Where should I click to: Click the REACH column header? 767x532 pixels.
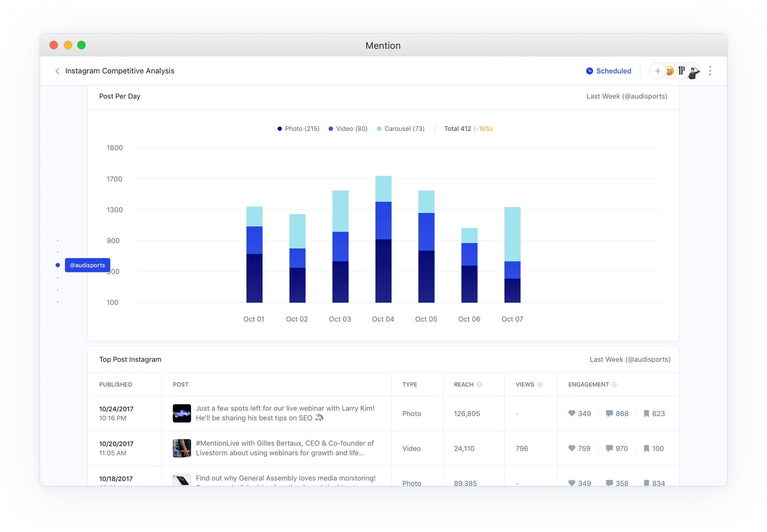click(463, 384)
